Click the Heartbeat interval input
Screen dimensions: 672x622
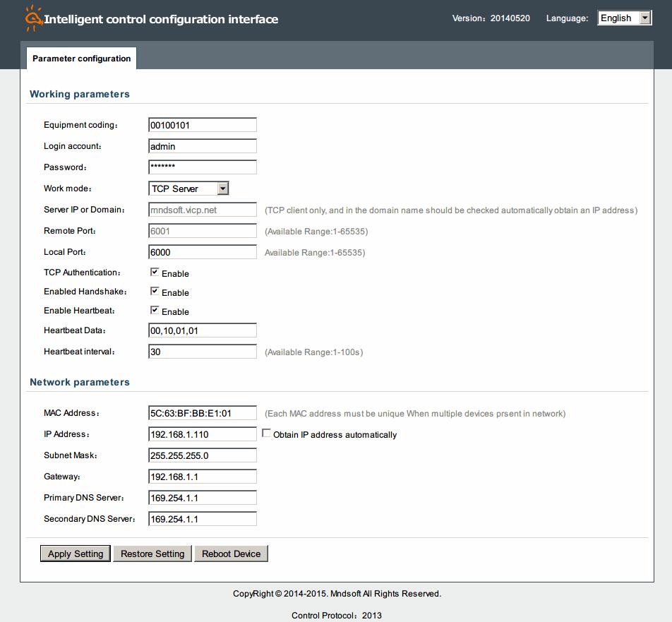(x=203, y=352)
